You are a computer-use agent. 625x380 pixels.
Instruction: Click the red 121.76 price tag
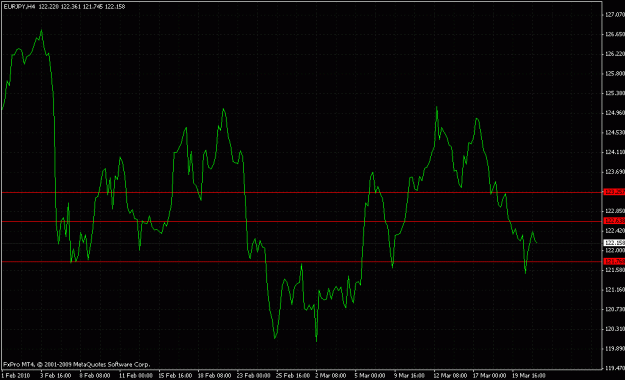pos(614,262)
